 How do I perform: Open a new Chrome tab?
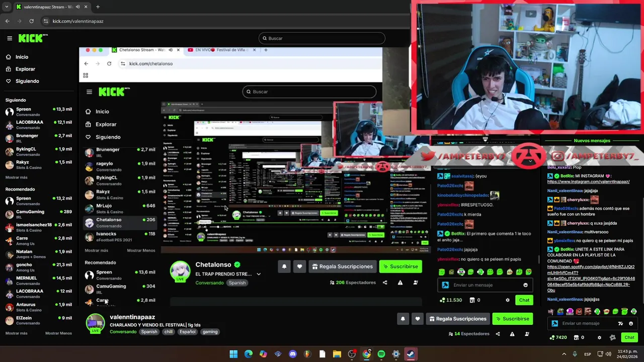(x=98, y=7)
